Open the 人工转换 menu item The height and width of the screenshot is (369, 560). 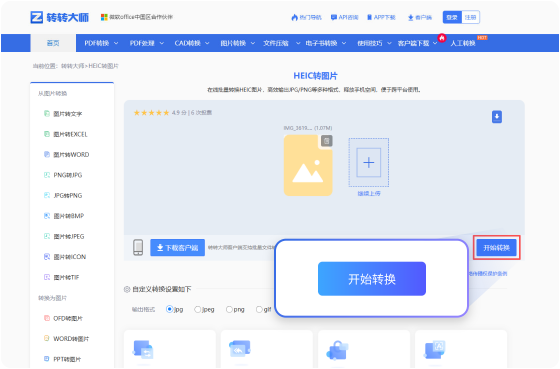tap(463, 43)
